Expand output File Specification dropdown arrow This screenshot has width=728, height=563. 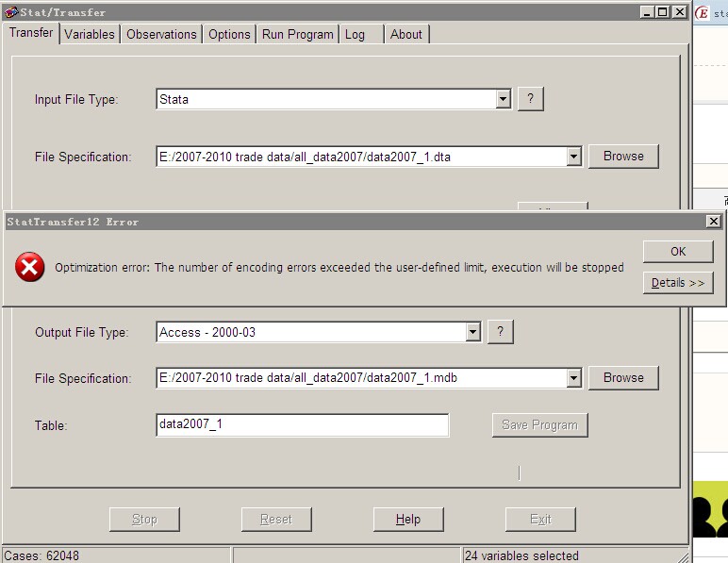coord(574,378)
